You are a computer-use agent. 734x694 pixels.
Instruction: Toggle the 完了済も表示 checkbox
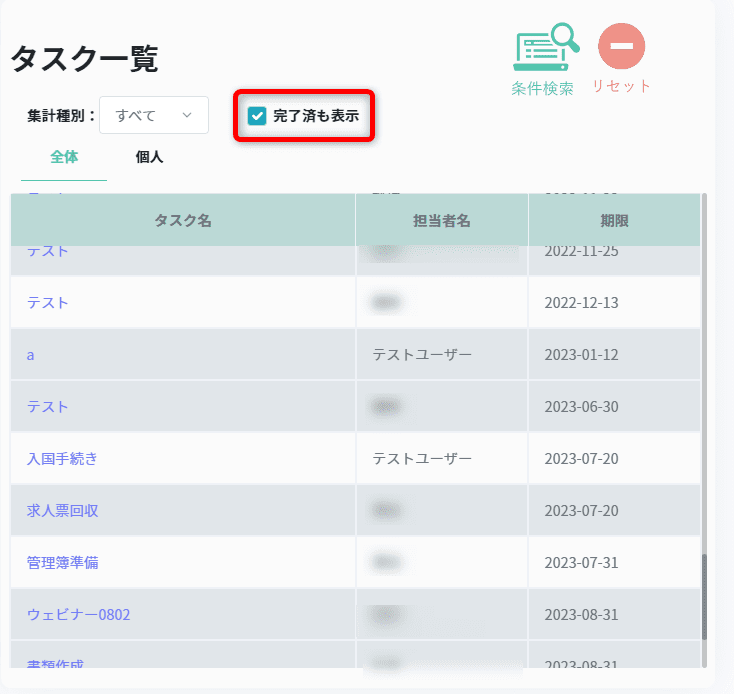[257, 116]
